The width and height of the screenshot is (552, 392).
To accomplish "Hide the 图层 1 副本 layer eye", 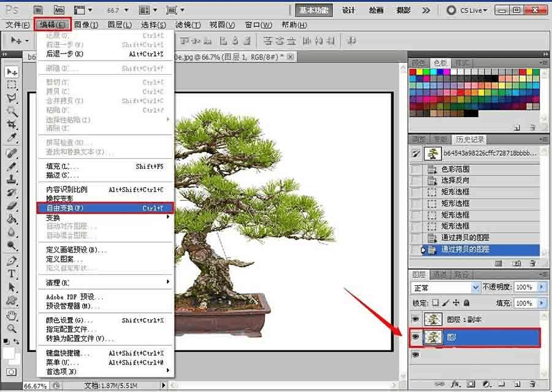I will click(416, 319).
